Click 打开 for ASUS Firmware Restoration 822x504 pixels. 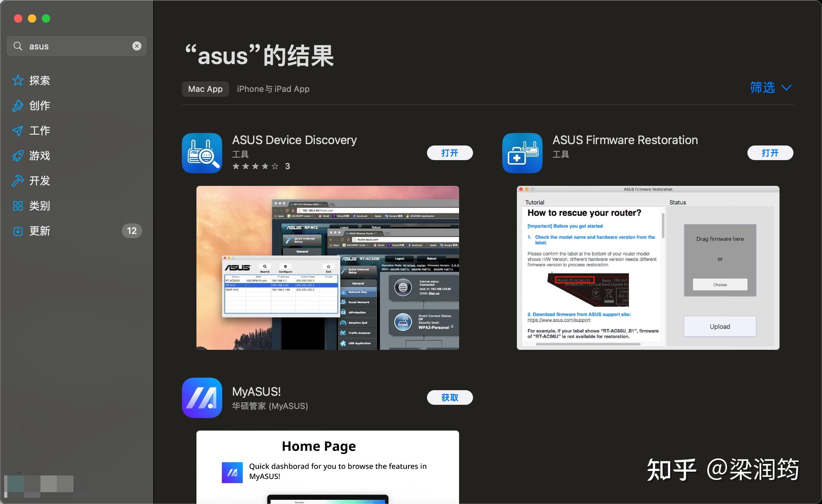point(770,152)
